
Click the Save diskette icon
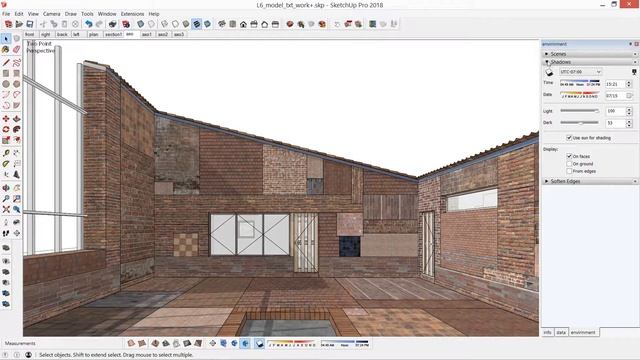(30, 24)
